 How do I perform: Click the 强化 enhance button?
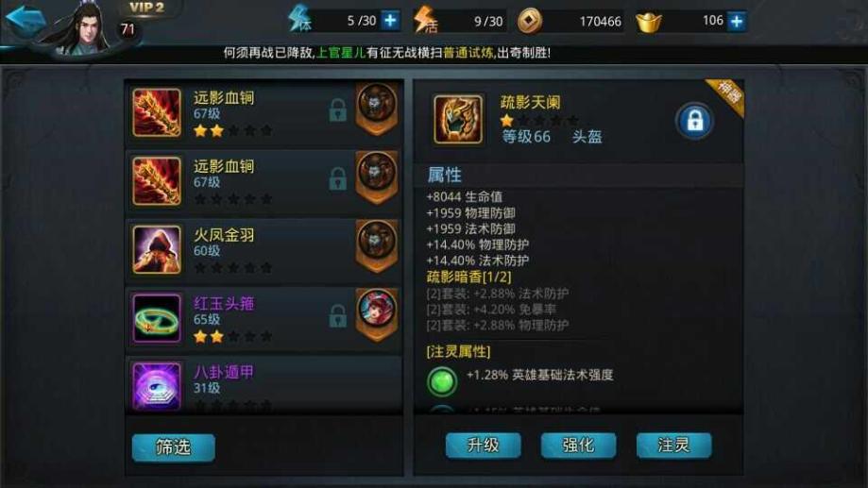click(578, 446)
